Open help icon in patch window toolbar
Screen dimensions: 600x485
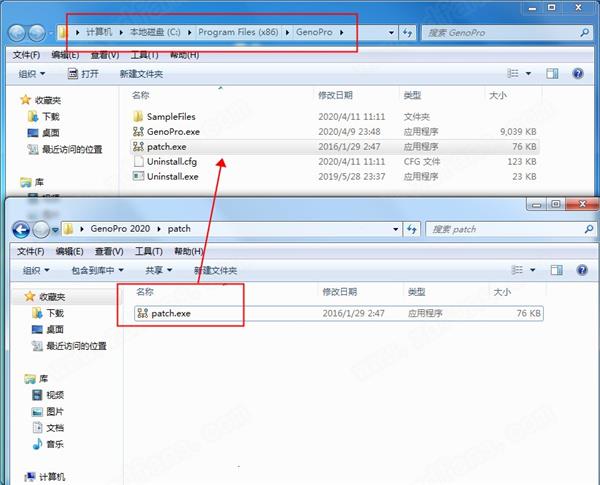(x=582, y=270)
